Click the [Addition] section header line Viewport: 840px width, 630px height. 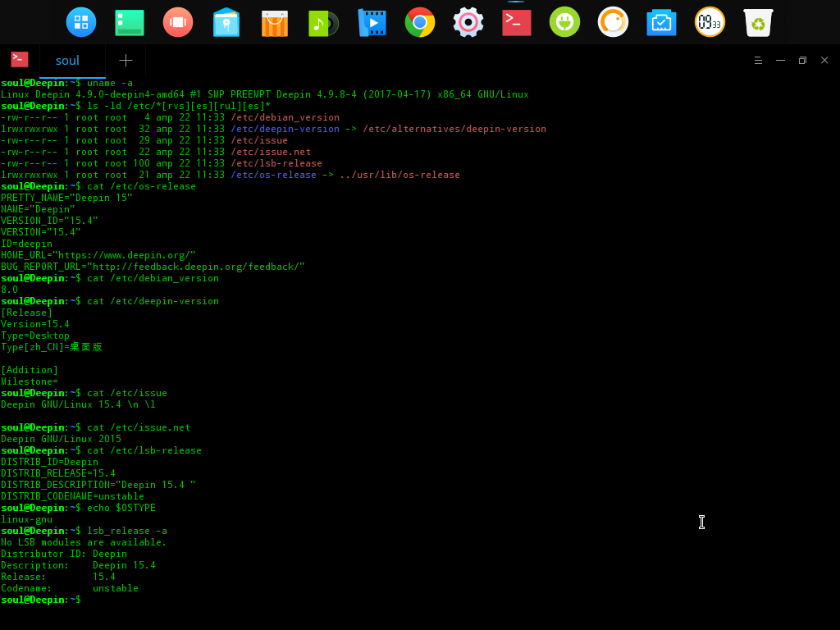coord(29,370)
